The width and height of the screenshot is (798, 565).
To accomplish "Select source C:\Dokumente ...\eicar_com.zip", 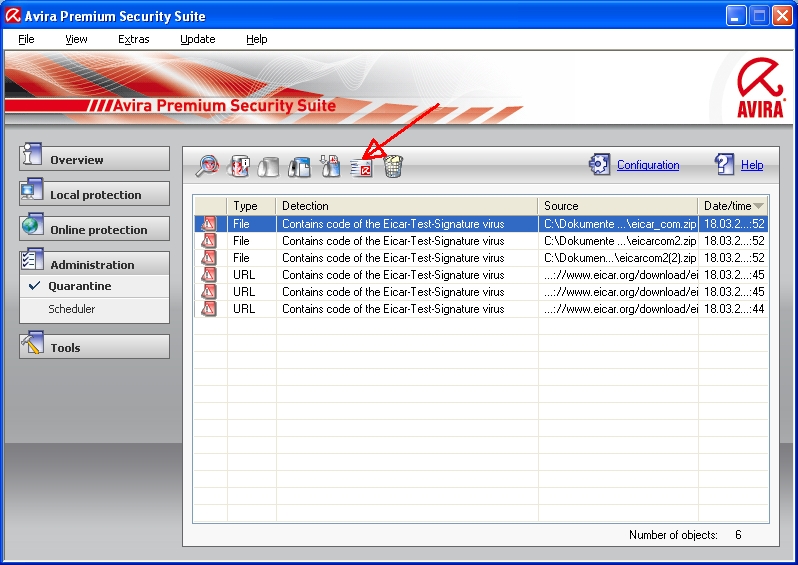I will click(x=620, y=224).
